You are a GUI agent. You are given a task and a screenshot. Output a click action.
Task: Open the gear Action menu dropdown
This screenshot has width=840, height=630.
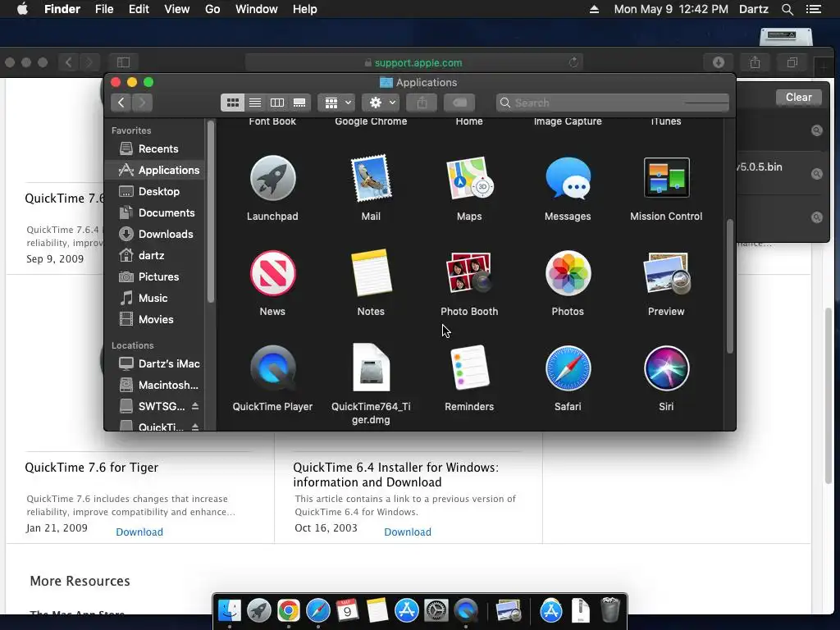(381, 103)
